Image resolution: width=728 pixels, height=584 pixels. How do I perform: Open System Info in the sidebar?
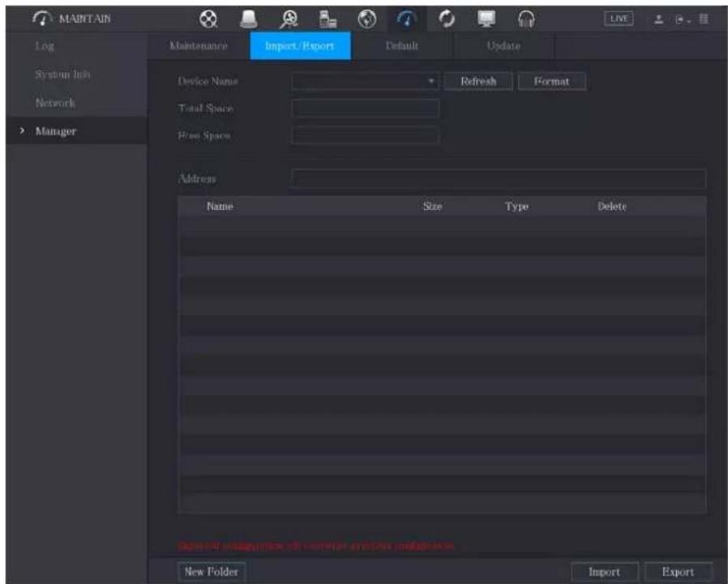point(62,75)
